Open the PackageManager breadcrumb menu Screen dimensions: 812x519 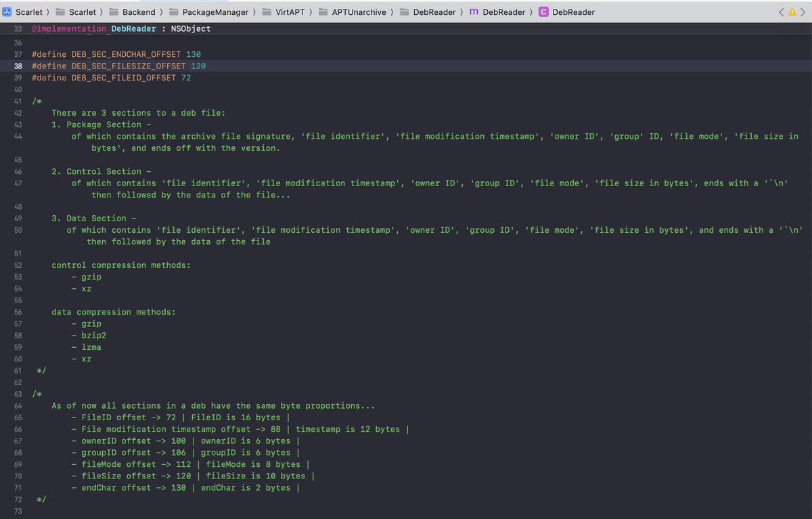215,12
